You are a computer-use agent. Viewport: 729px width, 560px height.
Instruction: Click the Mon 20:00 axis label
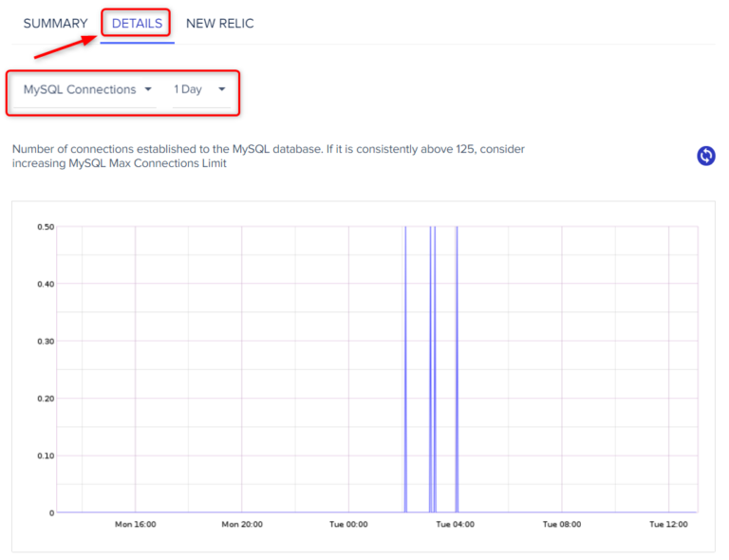coord(242,524)
